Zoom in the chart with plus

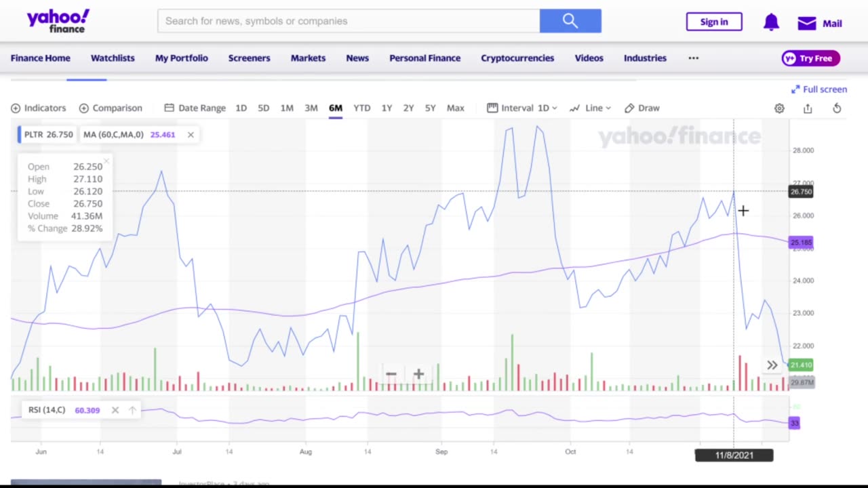point(418,374)
